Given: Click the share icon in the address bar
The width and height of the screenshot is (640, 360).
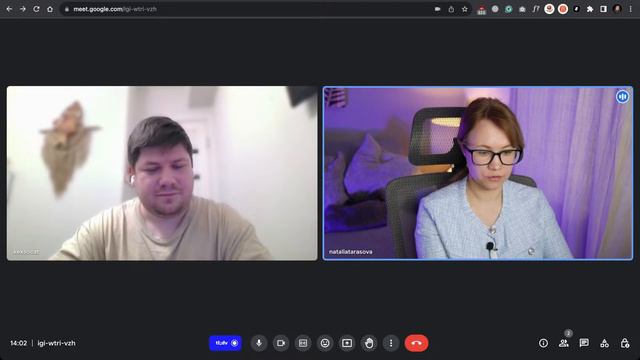Looking at the screenshot, I should pyautogui.click(x=451, y=9).
